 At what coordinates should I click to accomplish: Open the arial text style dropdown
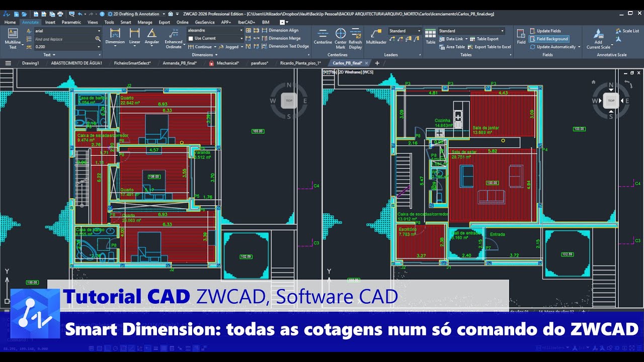coord(99,31)
